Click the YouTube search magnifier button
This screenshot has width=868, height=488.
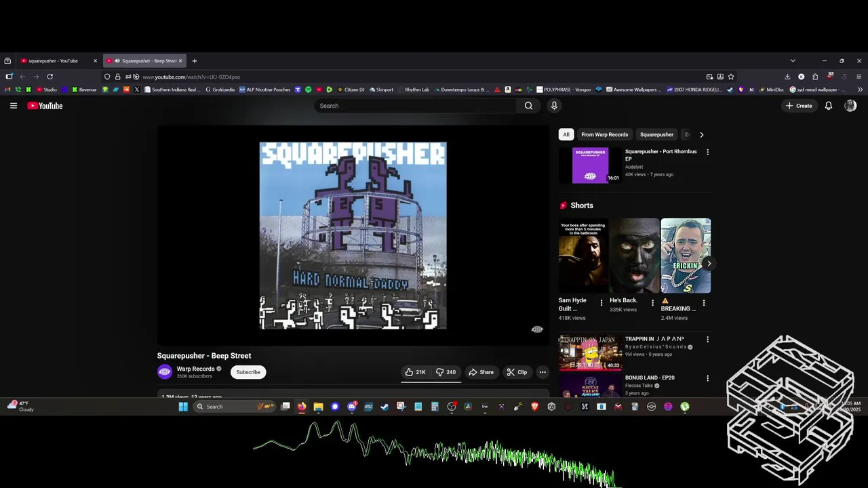(528, 106)
